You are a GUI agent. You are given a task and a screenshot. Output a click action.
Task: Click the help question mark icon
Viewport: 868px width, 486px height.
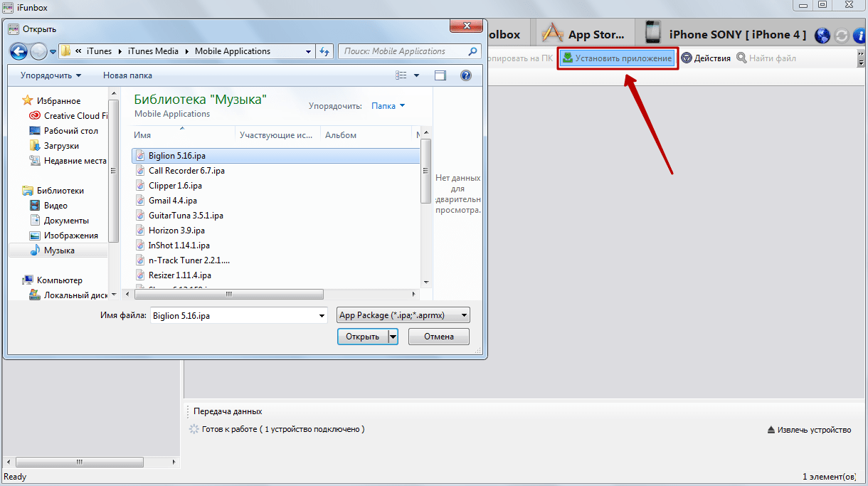click(x=466, y=75)
